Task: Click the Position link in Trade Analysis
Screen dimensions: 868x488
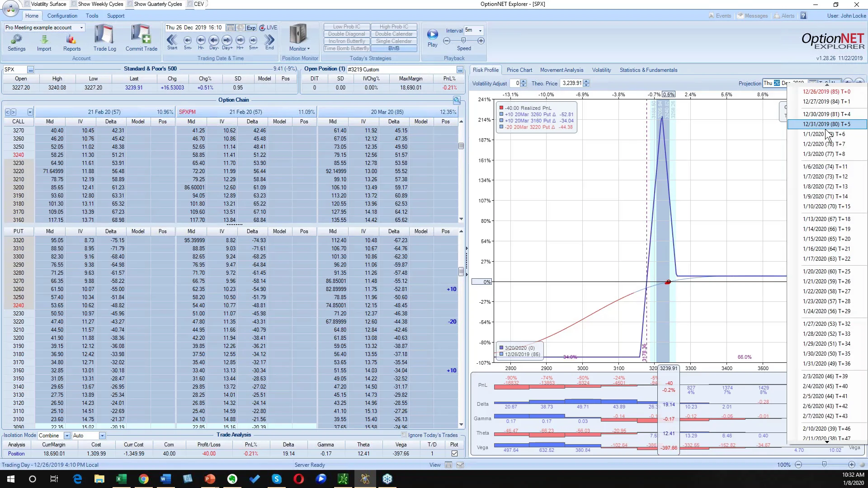Action: coord(16,454)
